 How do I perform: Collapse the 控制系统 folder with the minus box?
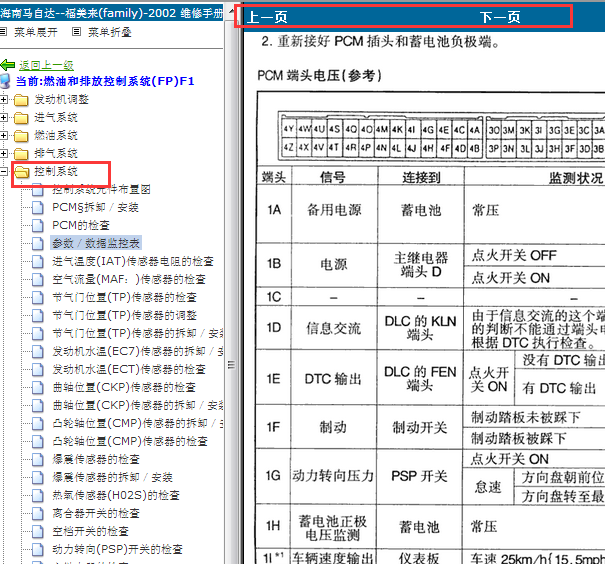(3, 171)
